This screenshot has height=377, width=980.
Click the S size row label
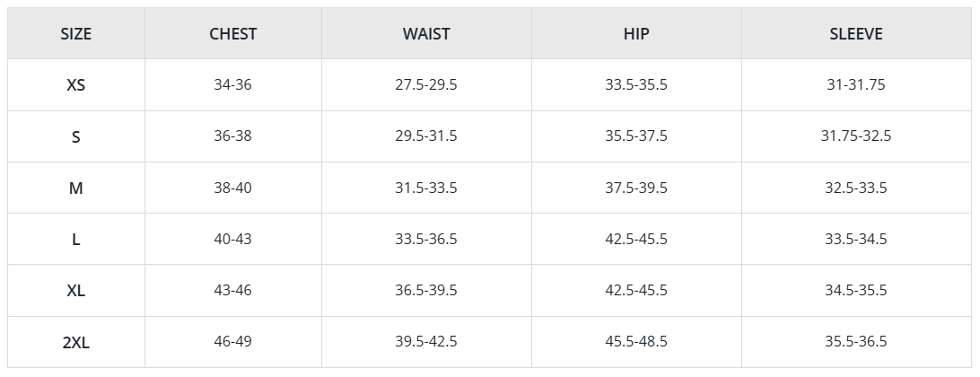75,136
